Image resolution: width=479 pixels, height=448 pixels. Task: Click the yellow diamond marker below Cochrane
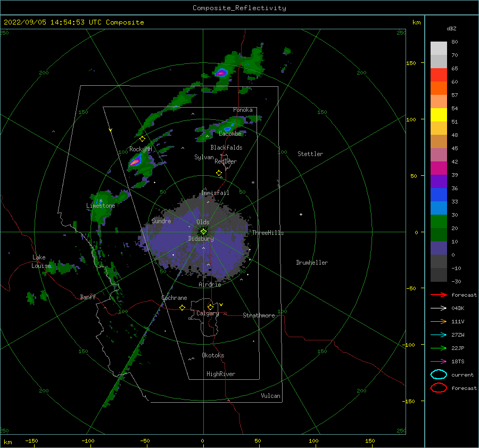[x=182, y=308]
